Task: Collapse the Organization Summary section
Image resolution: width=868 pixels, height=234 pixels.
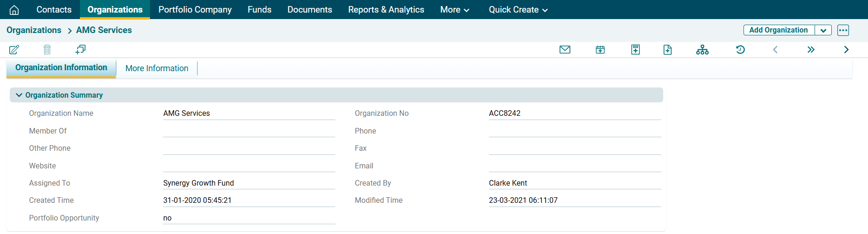Action: [19, 95]
